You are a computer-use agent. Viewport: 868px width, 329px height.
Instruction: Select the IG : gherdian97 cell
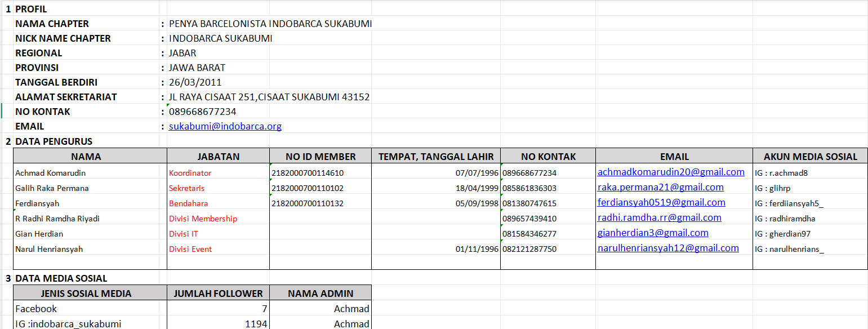click(811, 234)
